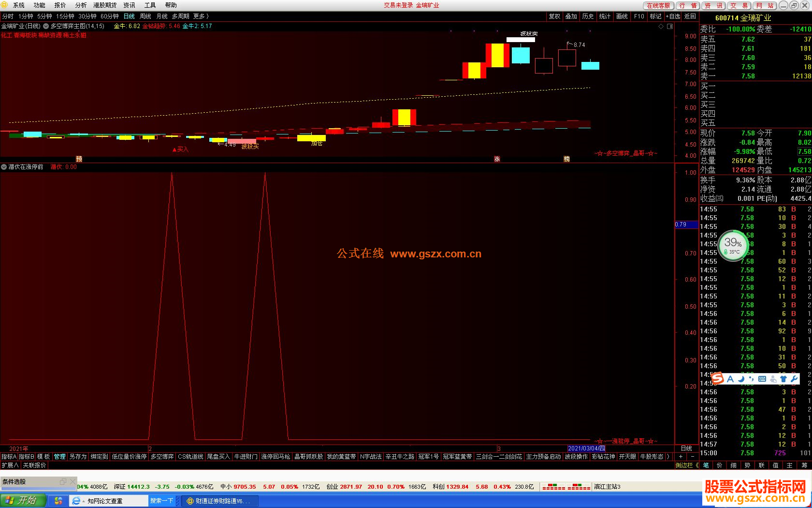This screenshot has width=812, height=508.
Task: Click the 叠加 overlay button
Action: [x=571, y=16]
